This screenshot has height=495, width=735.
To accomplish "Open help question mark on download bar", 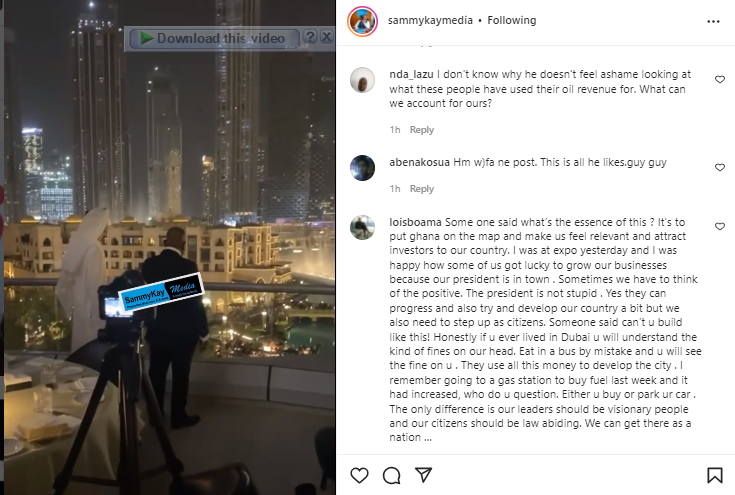I will click(x=310, y=37).
